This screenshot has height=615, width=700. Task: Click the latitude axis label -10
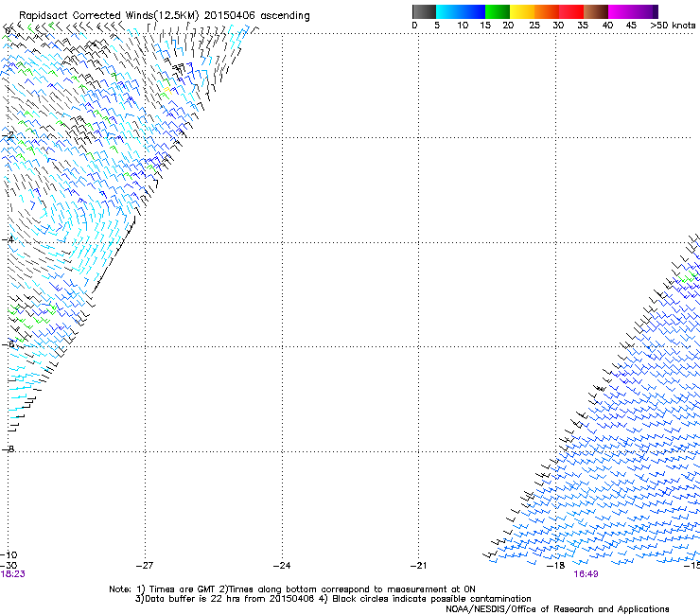[9, 554]
